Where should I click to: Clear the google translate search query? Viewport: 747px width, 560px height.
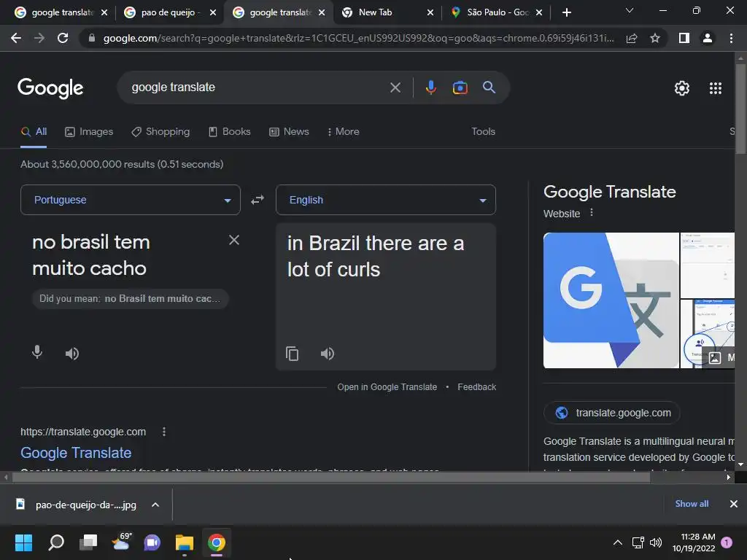[x=395, y=87]
